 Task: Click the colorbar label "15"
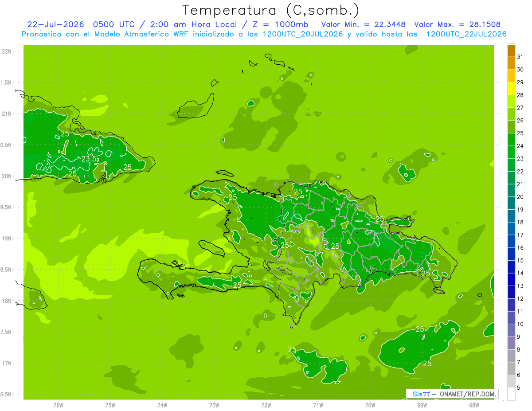click(520, 260)
